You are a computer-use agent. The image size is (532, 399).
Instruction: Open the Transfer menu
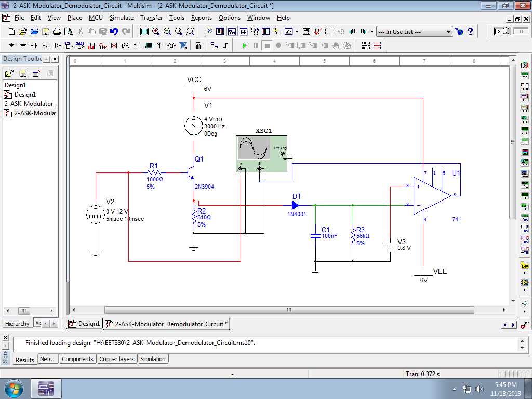(151, 18)
